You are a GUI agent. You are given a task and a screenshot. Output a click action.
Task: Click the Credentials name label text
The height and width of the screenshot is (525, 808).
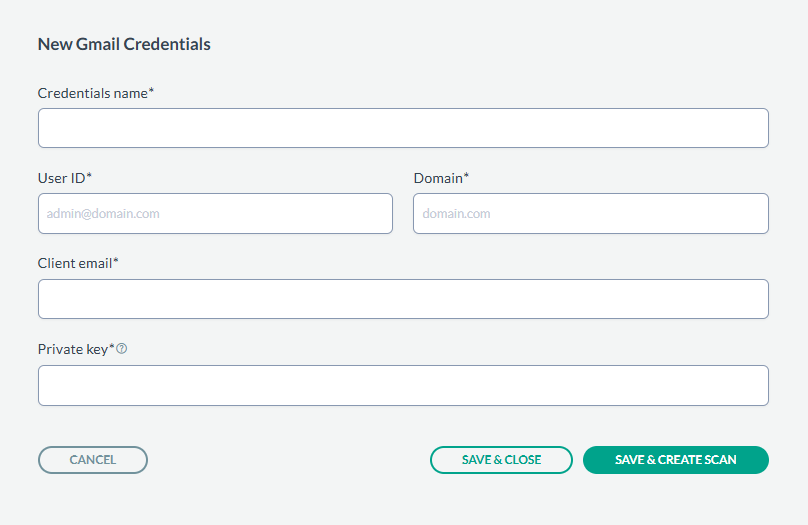[92, 93]
